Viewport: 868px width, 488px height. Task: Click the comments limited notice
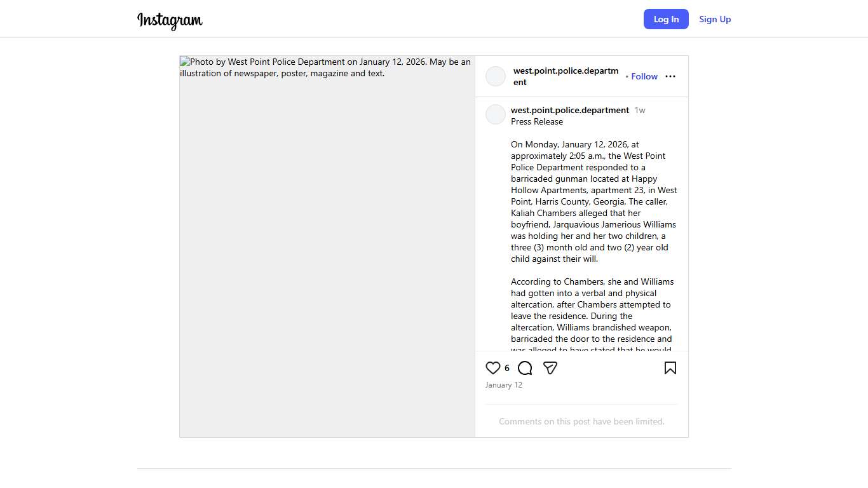(581, 421)
